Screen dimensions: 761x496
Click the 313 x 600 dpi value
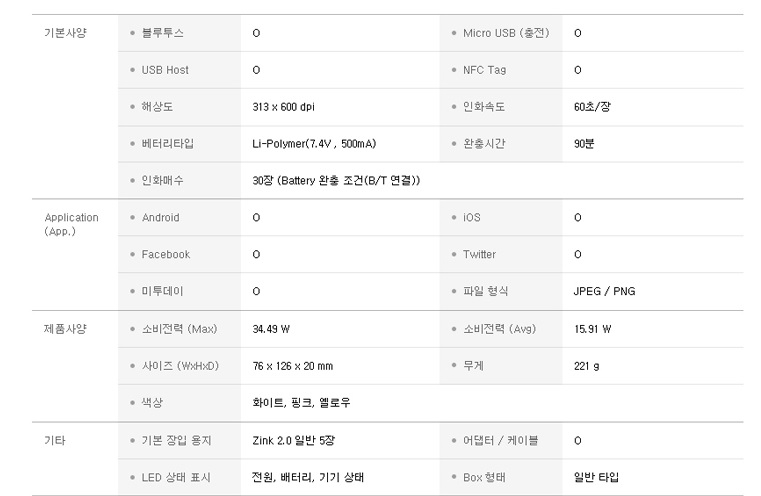coord(291,107)
